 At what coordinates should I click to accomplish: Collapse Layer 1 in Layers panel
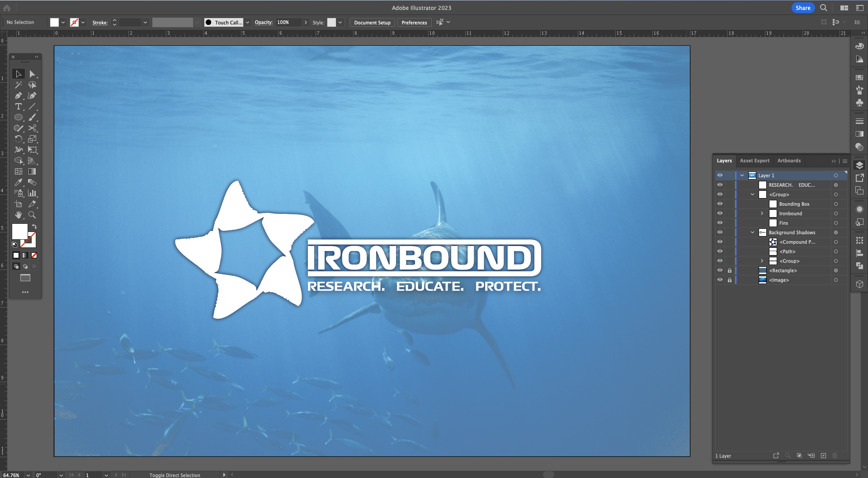(742, 175)
